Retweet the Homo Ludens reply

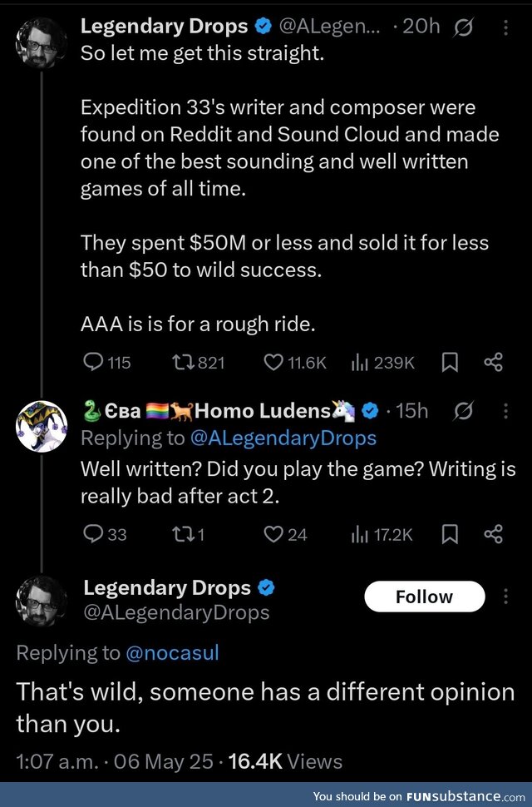183,534
